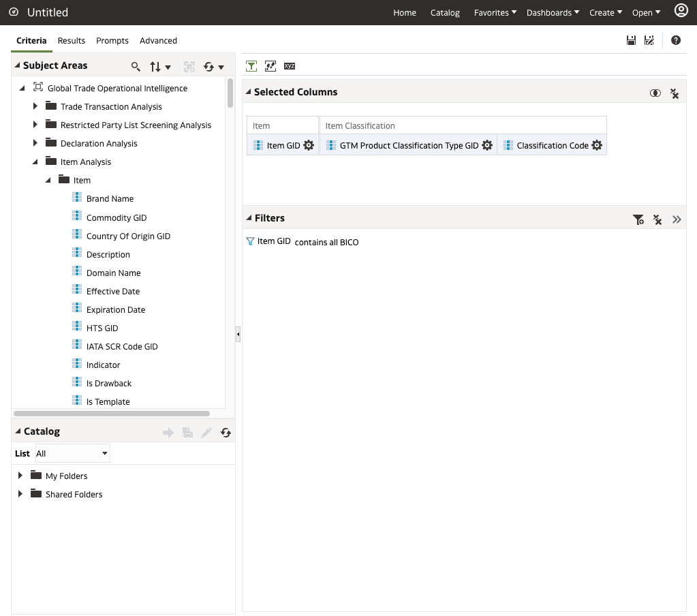Select Country Of Origin GID column
Viewport: 697px width, 616px height.
[128, 236]
